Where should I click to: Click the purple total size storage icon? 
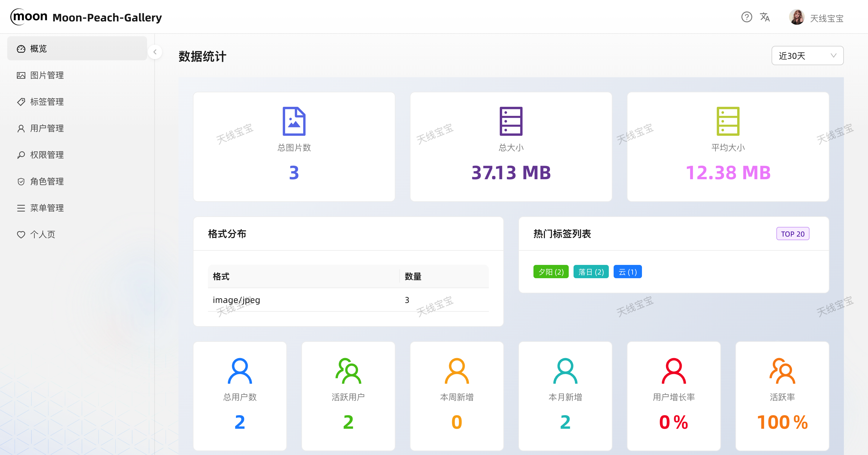[511, 121]
